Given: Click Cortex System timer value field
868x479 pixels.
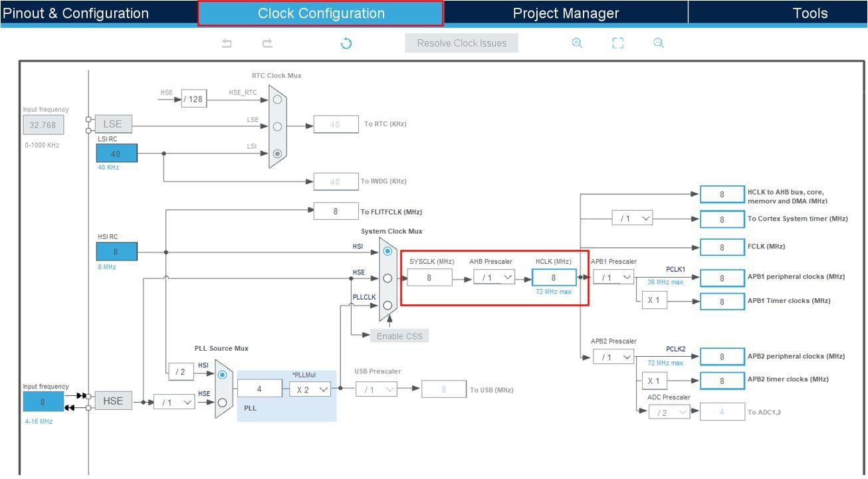Looking at the screenshot, I should coord(722,219).
